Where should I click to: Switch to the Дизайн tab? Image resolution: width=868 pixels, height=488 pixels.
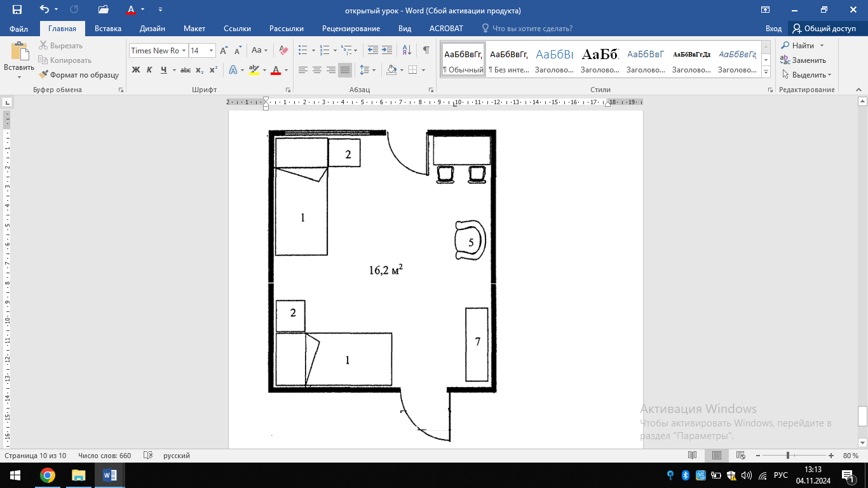click(153, 29)
